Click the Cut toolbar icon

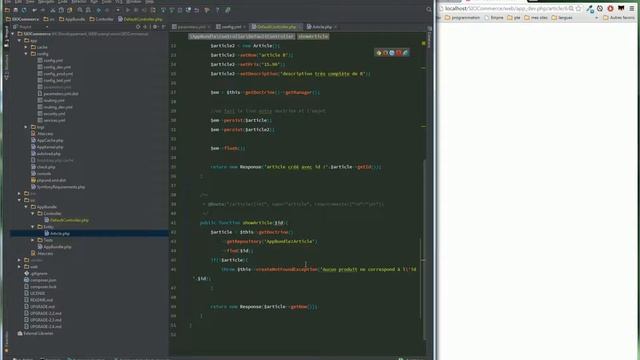tap(53, 10)
